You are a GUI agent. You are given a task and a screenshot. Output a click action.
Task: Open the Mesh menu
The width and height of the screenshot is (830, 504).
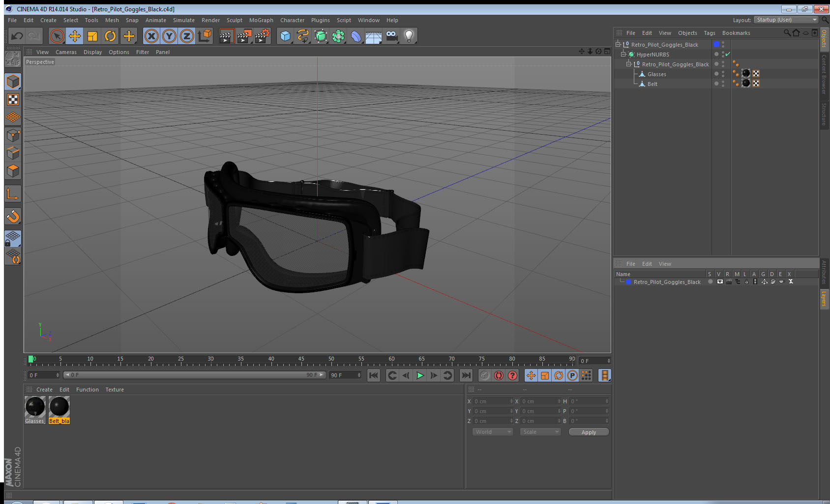112,20
